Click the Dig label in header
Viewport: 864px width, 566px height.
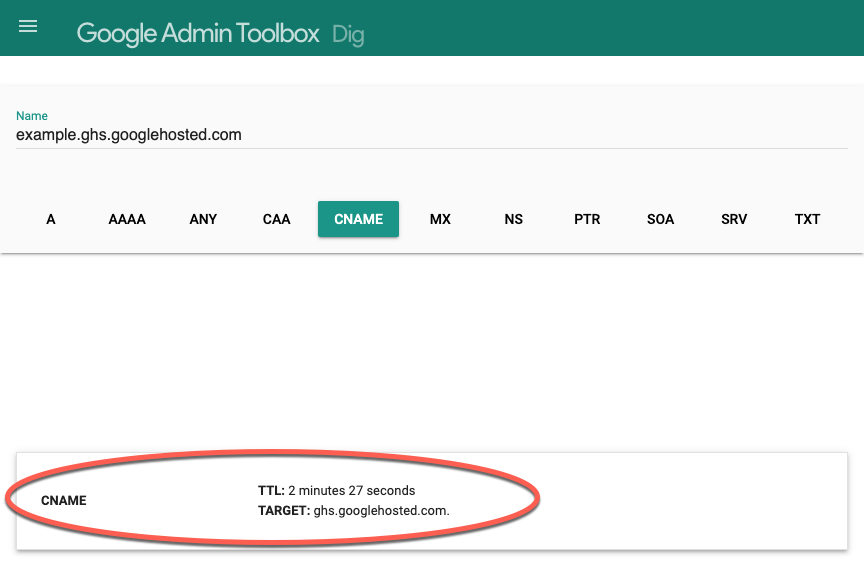pos(348,35)
